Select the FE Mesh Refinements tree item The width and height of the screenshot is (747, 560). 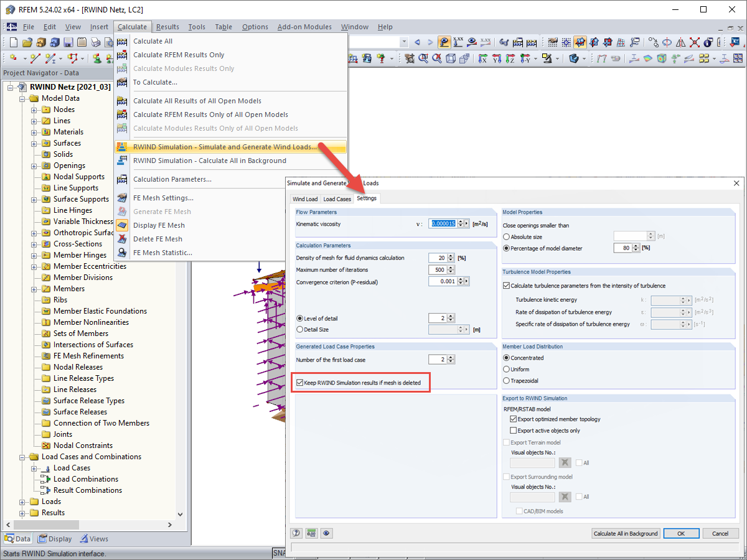tap(88, 356)
